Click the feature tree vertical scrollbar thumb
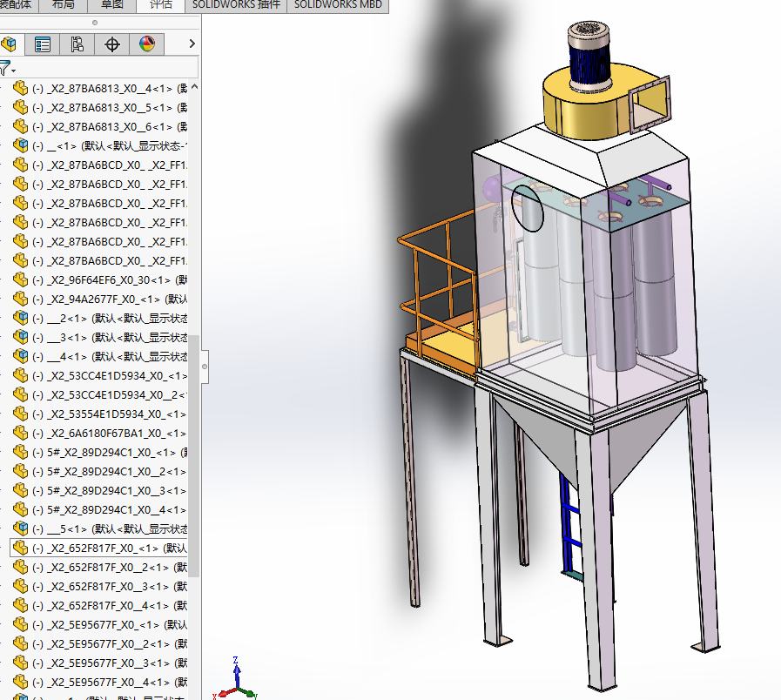Screen dimensions: 781x700 coord(194,454)
